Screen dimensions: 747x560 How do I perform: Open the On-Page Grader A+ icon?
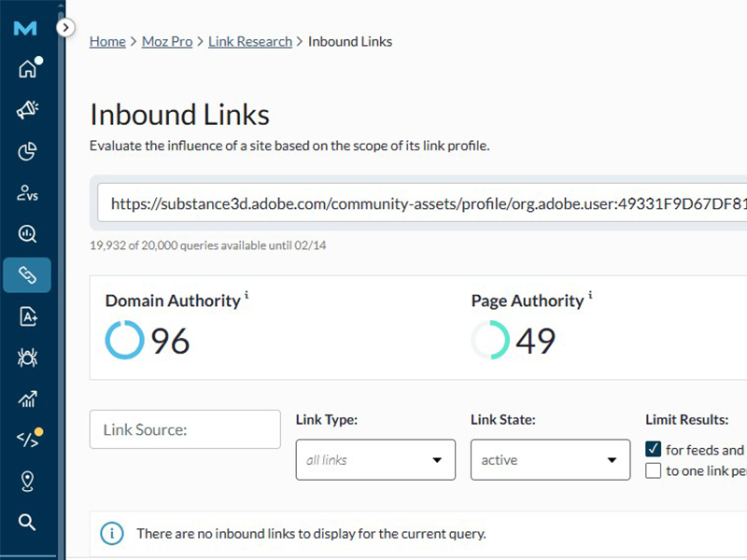(28, 316)
